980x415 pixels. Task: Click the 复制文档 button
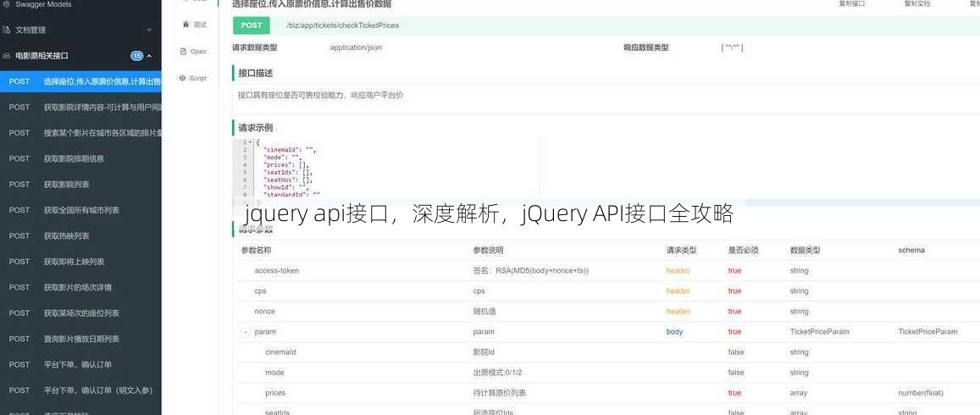pyautogui.click(x=916, y=3)
